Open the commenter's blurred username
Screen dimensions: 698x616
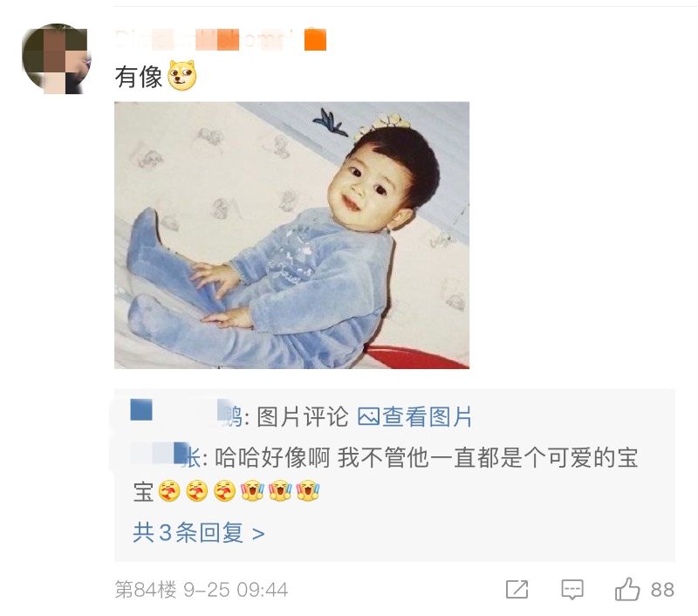[206, 39]
